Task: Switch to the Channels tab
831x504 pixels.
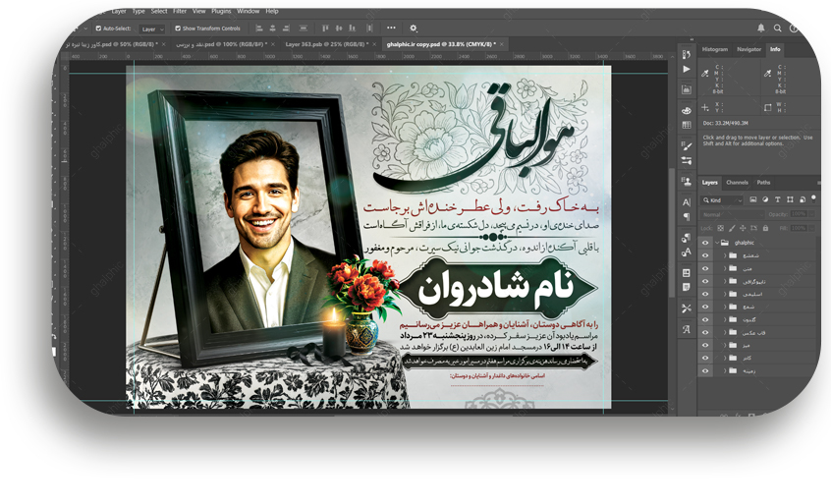Action: tap(737, 183)
